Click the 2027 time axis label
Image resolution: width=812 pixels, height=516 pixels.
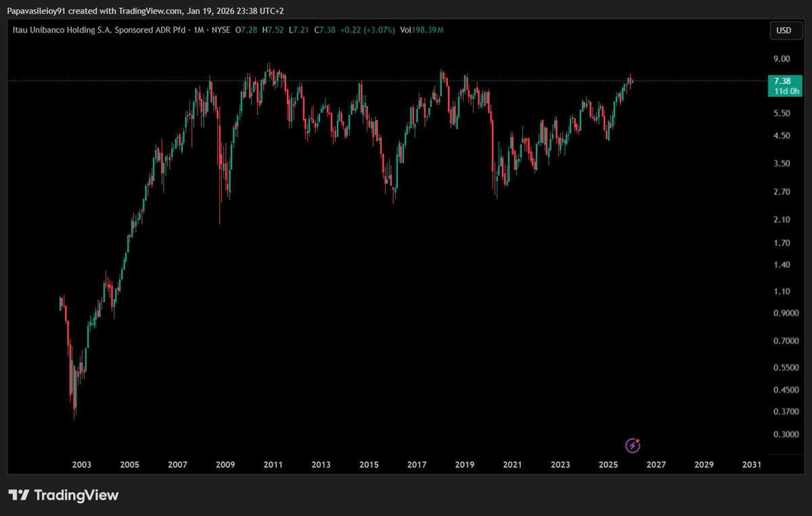pos(656,465)
